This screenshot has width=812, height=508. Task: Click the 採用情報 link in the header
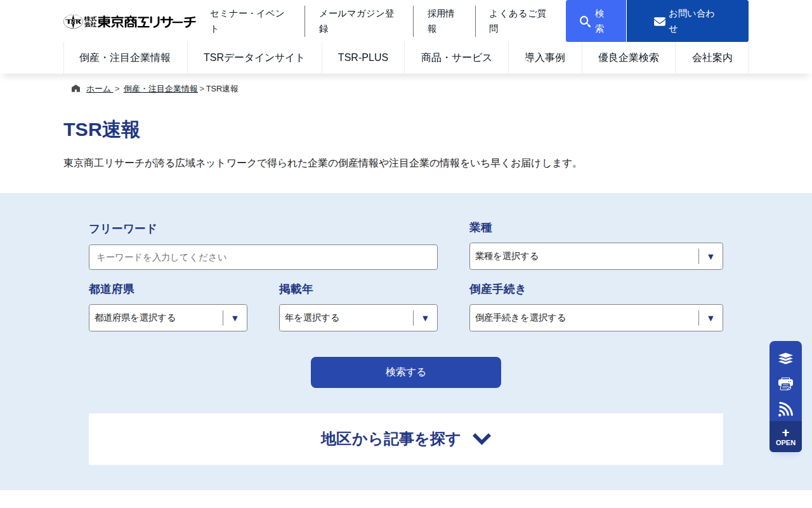click(x=440, y=21)
